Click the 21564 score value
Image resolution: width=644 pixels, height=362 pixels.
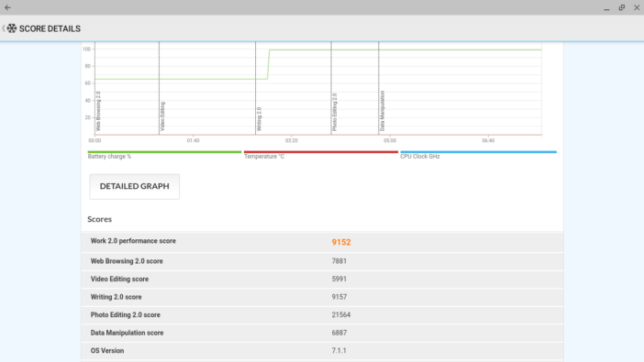[x=341, y=314]
